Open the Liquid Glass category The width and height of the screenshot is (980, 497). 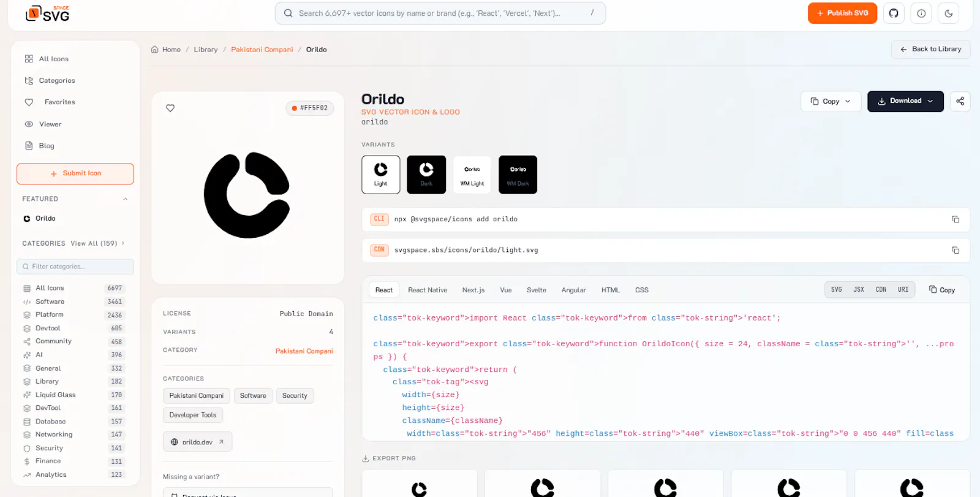(73, 395)
